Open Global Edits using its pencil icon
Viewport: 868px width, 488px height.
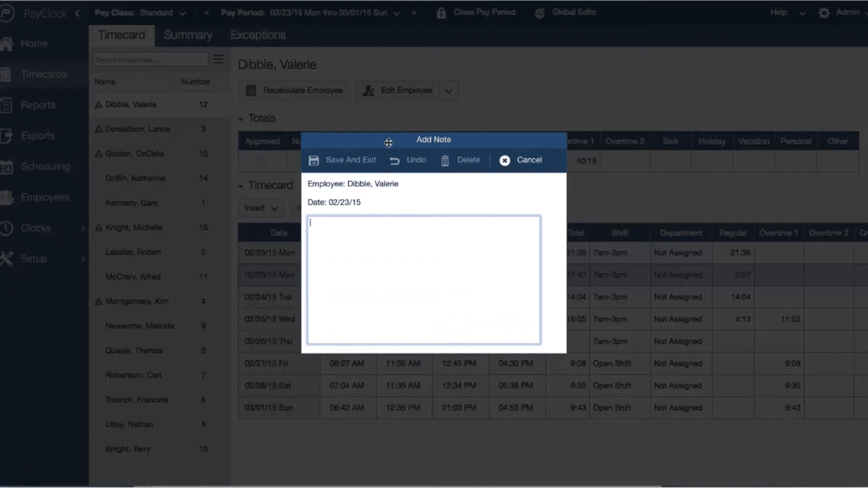540,13
